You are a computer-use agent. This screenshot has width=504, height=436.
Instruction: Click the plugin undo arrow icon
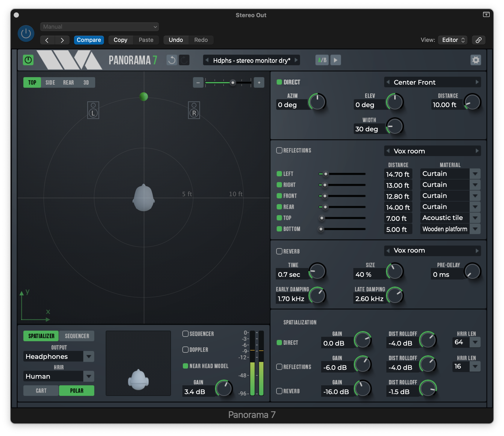tap(172, 60)
